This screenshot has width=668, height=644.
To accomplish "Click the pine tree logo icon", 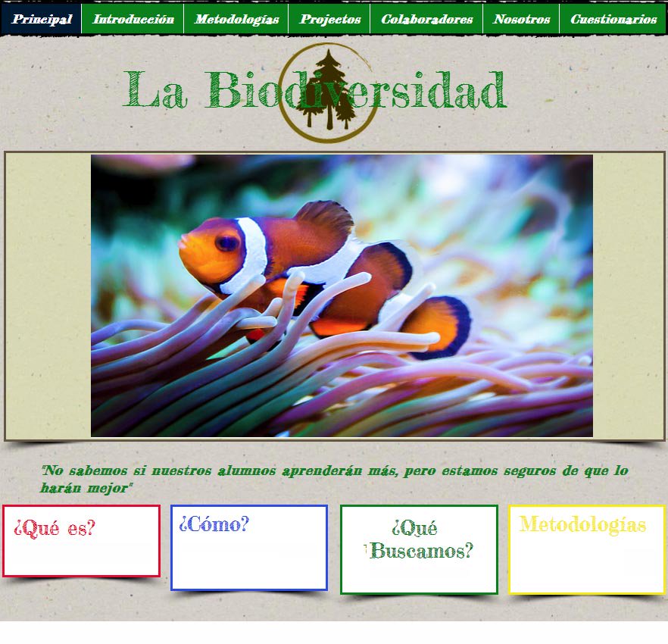I will tap(328, 92).
